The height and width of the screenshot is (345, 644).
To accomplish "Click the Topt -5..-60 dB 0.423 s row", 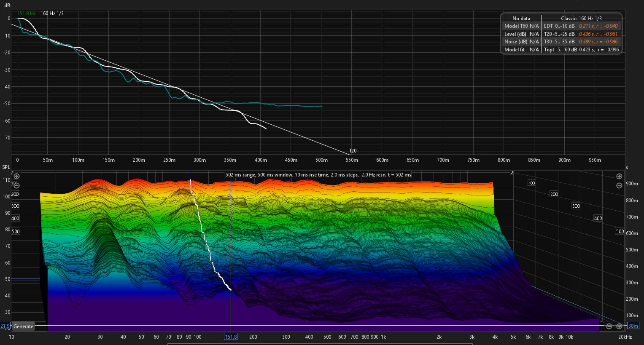I will 582,50.
